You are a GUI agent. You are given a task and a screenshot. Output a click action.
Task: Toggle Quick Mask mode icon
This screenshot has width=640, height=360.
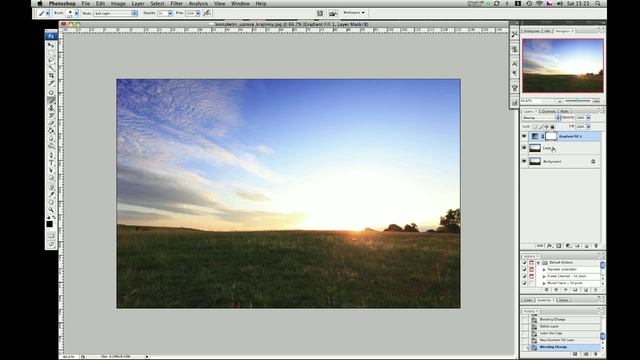51,236
